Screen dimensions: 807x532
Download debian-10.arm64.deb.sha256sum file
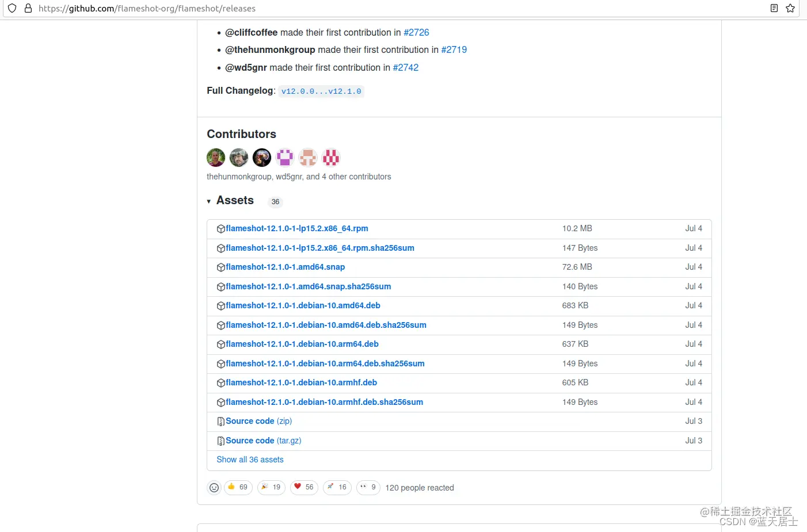[325, 364]
